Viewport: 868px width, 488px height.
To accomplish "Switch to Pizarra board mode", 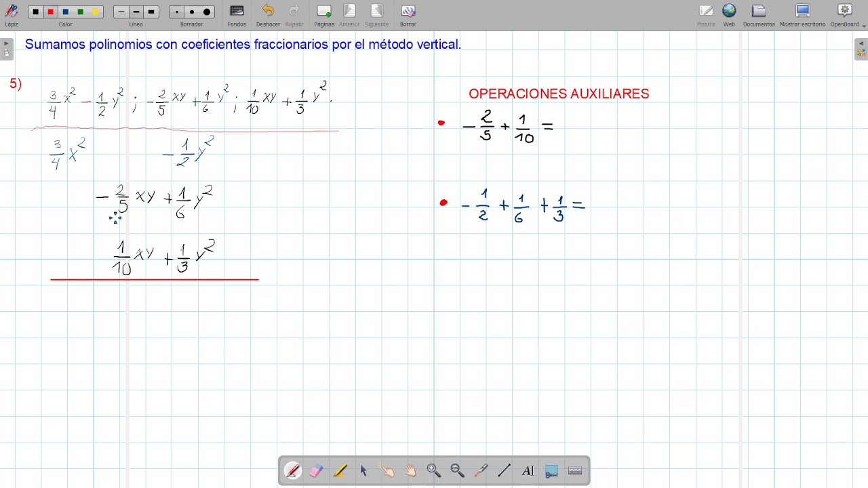I will tap(706, 12).
